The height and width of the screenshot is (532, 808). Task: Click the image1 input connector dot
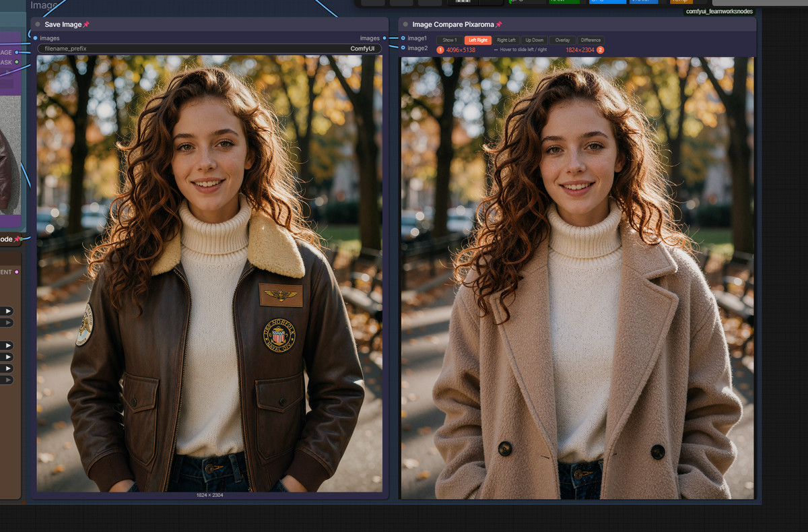[403, 38]
